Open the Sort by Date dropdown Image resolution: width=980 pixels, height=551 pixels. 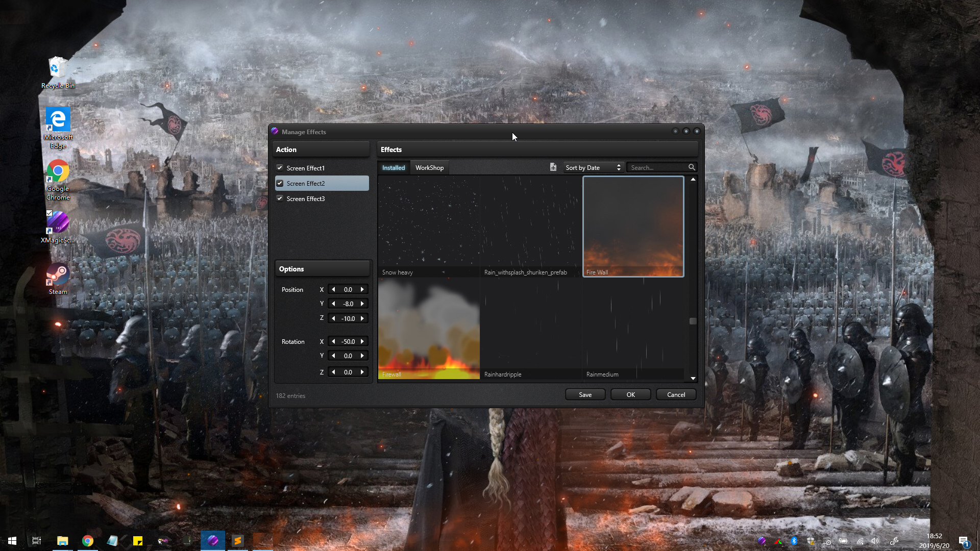tap(593, 167)
